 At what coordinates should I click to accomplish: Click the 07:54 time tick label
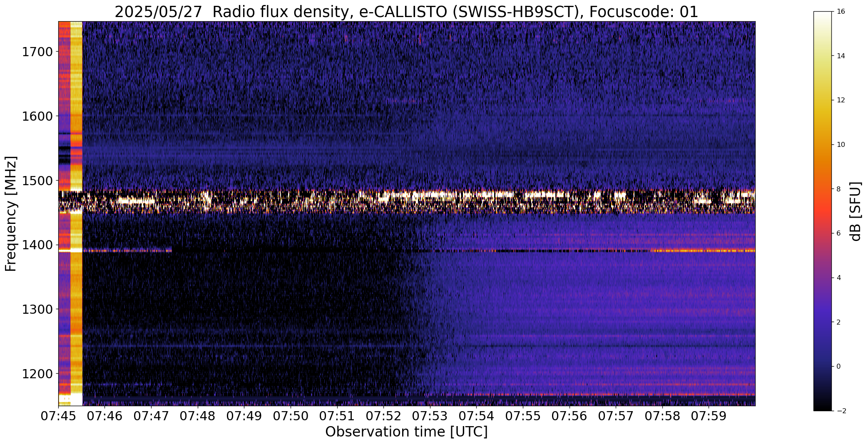point(476,416)
